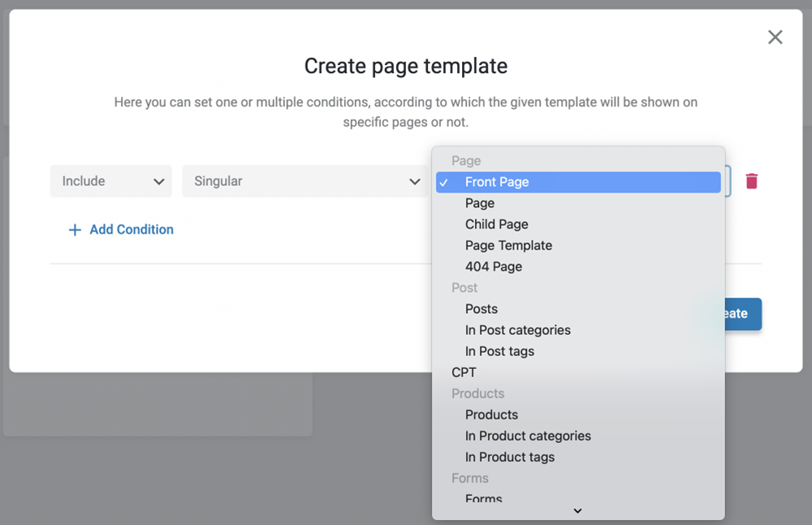Click the plus icon beside Add Condition

tap(75, 230)
